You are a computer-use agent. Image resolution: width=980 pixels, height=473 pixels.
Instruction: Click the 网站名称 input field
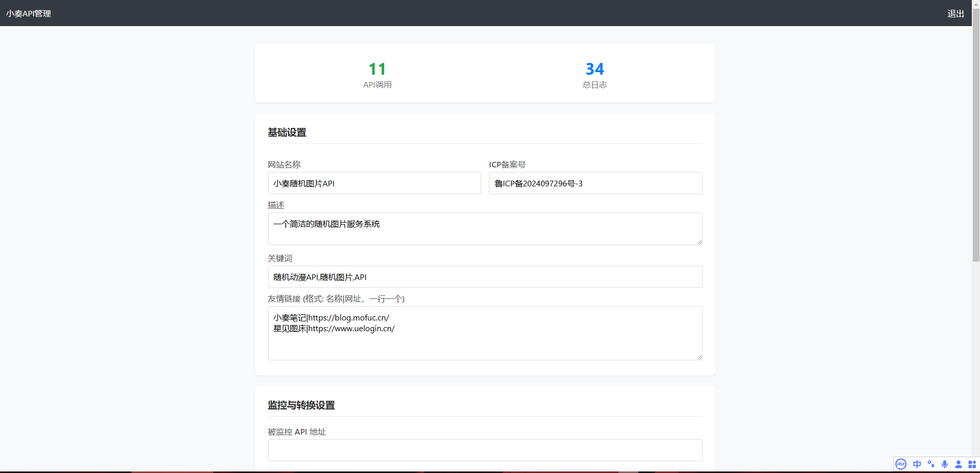(x=374, y=183)
